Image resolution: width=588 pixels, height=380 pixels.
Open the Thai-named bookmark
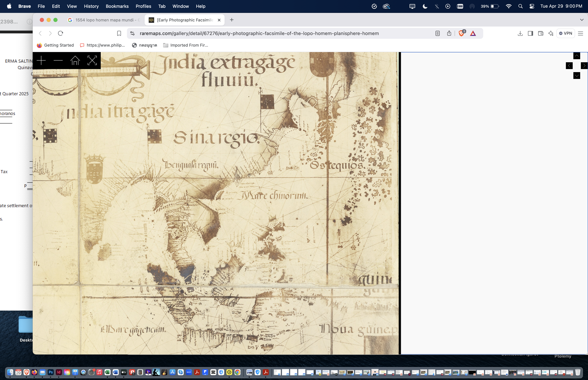point(145,45)
